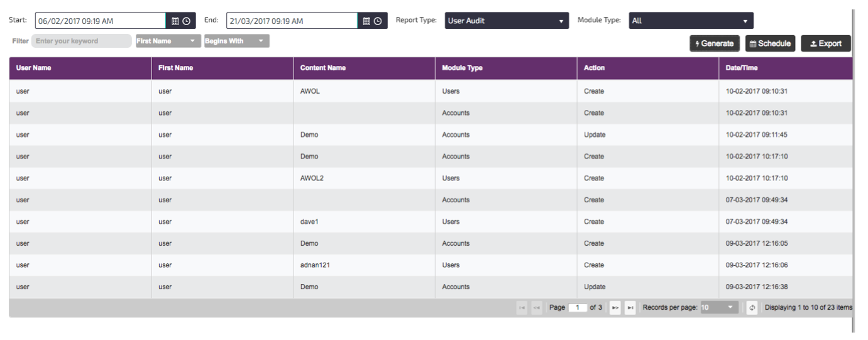Sort by the User Name column header

tap(34, 68)
